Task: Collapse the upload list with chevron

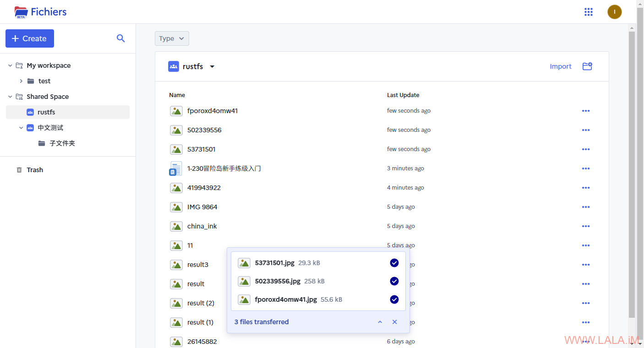Action: (x=380, y=322)
